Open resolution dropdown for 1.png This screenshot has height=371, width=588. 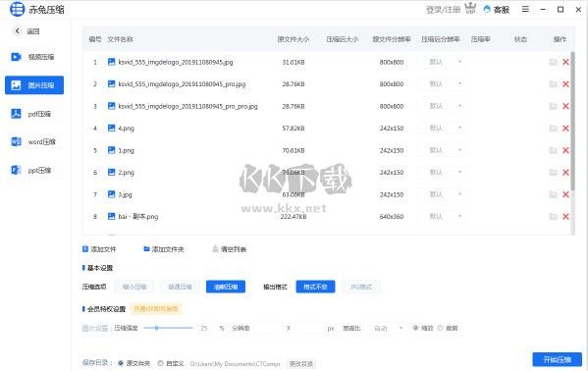point(441,150)
